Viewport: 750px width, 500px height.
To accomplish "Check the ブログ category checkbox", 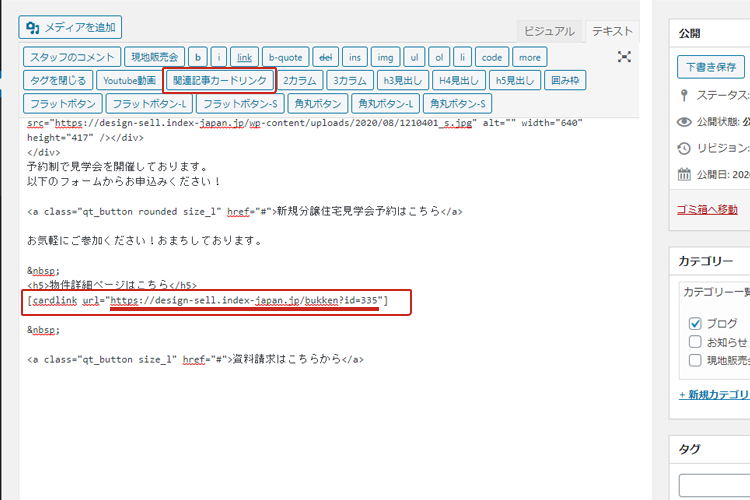I will click(696, 324).
